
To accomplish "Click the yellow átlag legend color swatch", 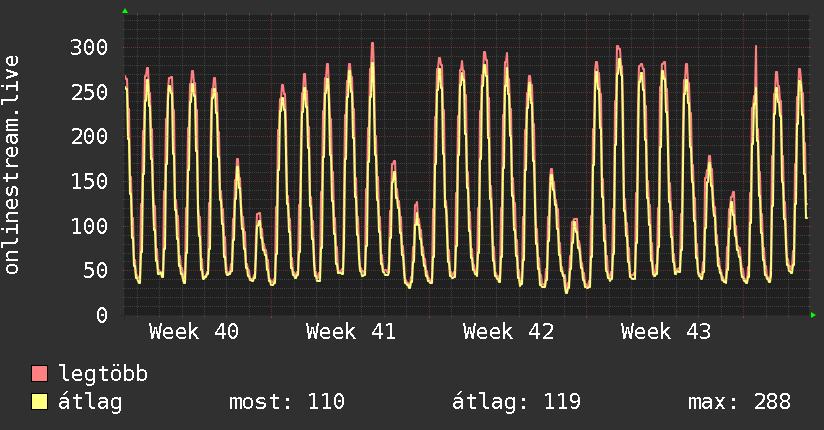I will (39, 402).
